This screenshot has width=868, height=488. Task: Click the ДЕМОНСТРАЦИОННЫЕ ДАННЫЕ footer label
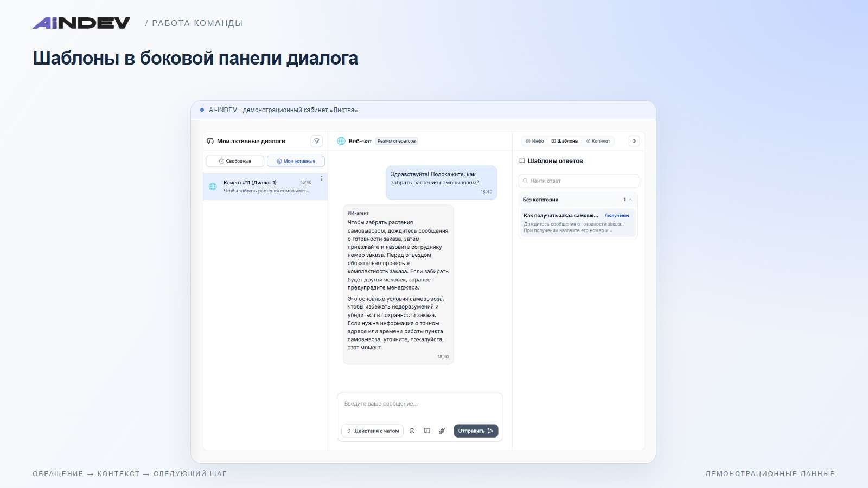coord(770,474)
